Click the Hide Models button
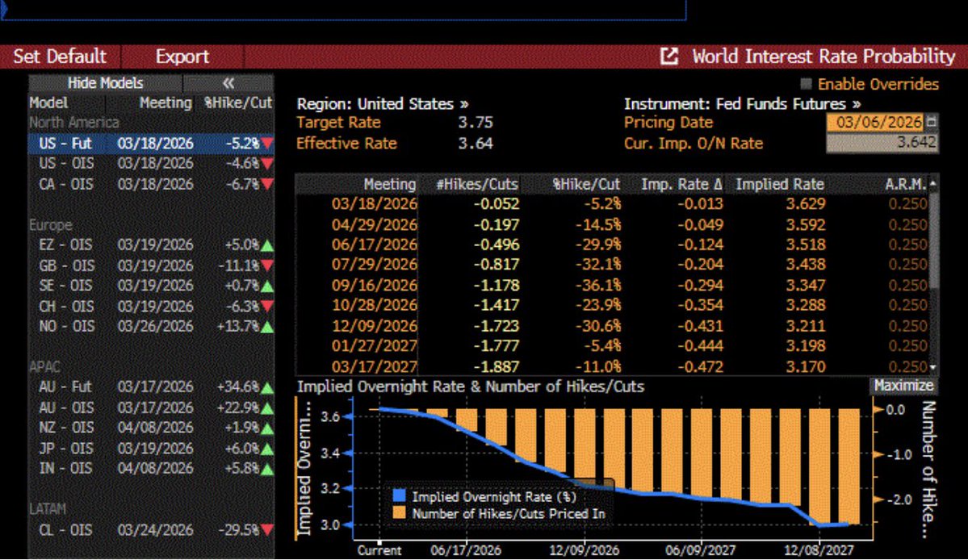The image size is (968, 560). pyautogui.click(x=105, y=83)
